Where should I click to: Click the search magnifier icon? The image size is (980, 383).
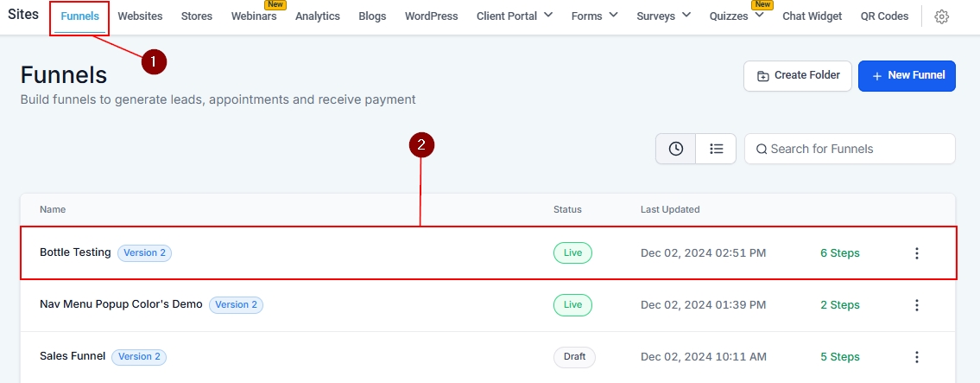tap(762, 149)
